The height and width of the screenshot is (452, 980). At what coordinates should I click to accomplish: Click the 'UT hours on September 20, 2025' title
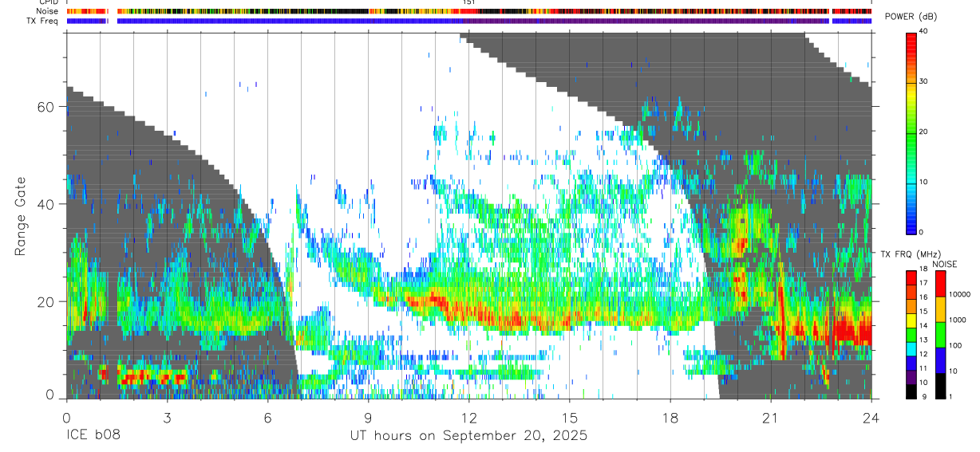pos(468,436)
